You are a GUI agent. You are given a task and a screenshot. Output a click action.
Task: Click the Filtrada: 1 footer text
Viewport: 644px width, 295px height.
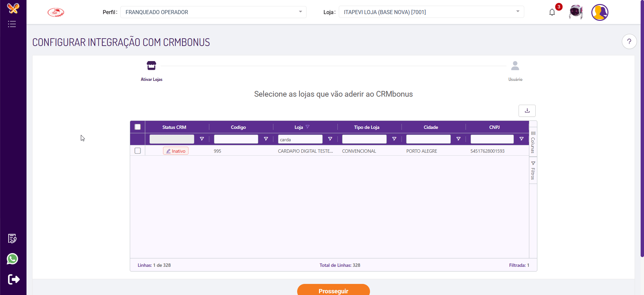pyautogui.click(x=519, y=265)
